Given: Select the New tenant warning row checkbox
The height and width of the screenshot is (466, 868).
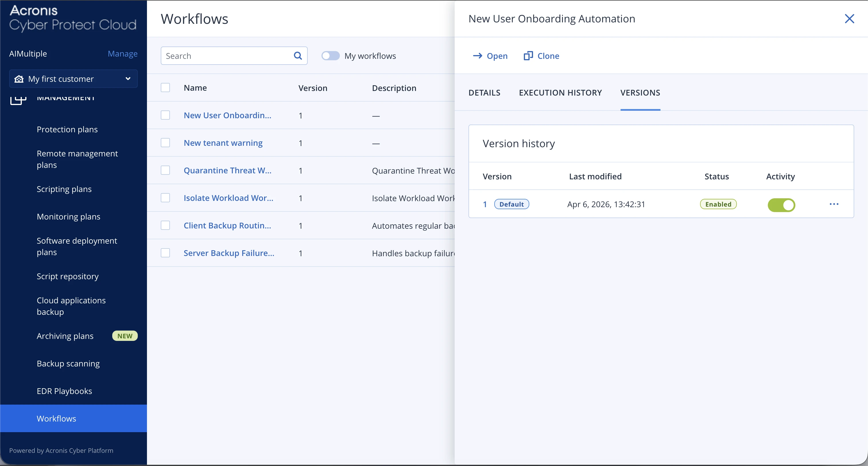Looking at the screenshot, I should (x=165, y=143).
